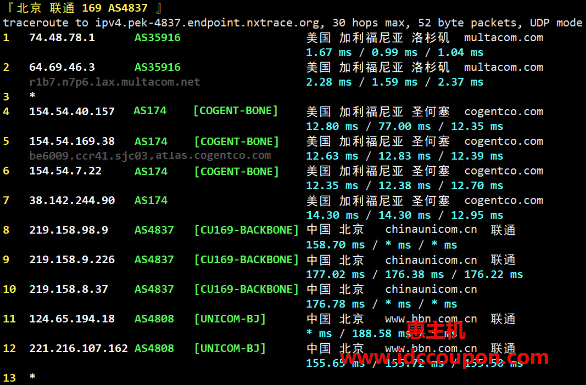Click [COGENT-BONE] tag on hop 6
This screenshot has width=586, height=385.
pos(237,172)
